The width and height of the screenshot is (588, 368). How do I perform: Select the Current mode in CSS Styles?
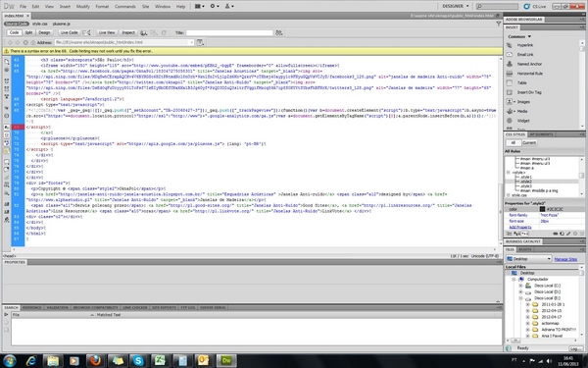[529, 142]
